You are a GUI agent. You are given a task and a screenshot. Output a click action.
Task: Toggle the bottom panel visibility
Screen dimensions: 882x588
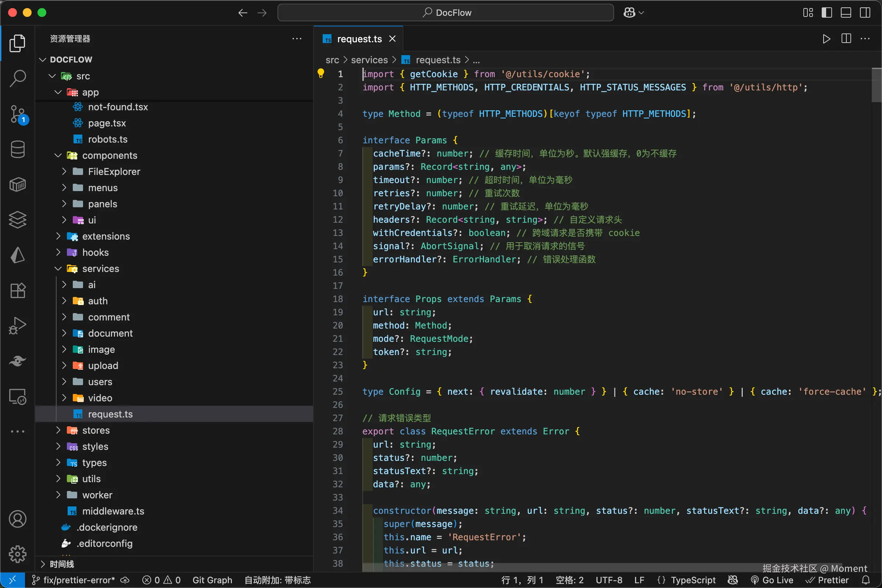846,13
